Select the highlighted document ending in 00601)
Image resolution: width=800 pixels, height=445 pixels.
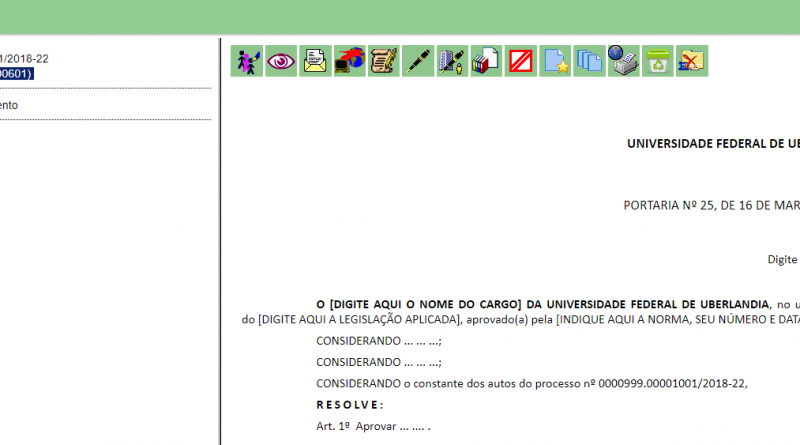pos(16,73)
